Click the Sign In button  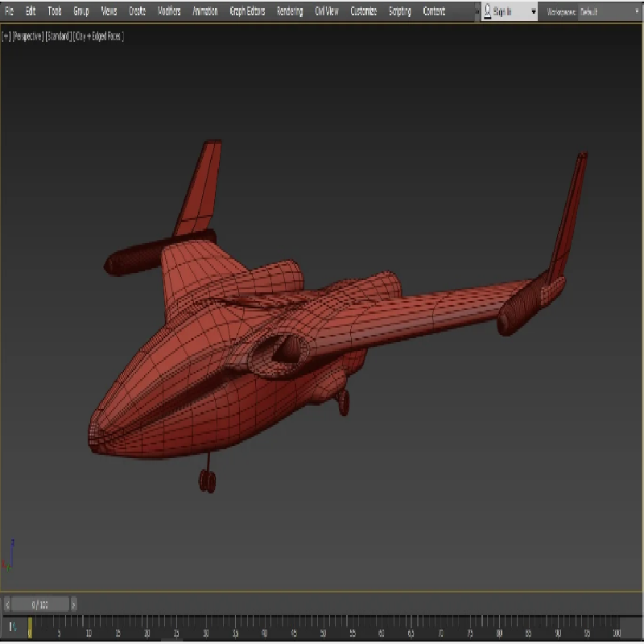click(x=503, y=12)
